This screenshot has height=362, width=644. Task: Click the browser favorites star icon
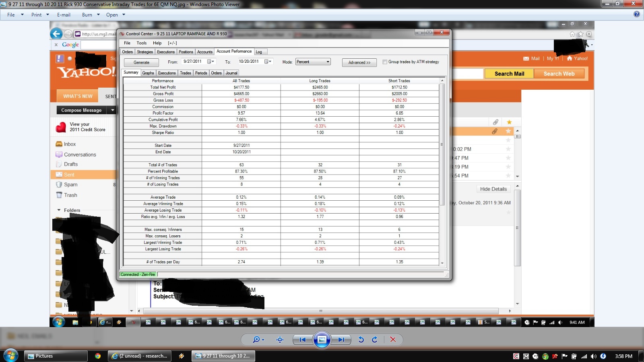tap(580, 34)
